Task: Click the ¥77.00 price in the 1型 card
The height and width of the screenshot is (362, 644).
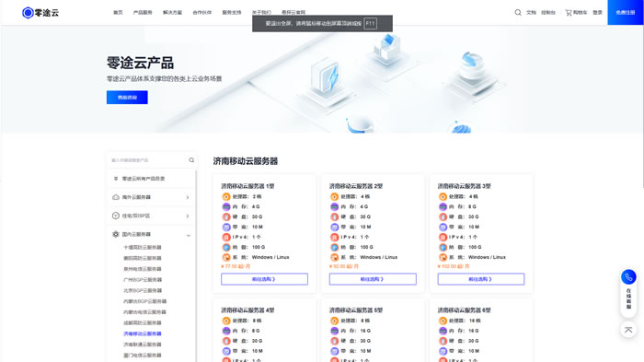Action: pyautogui.click(x=236, y=266)
